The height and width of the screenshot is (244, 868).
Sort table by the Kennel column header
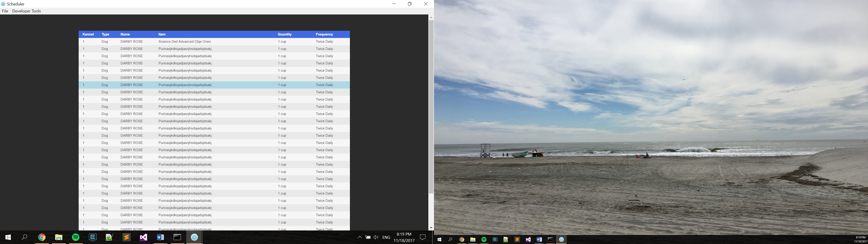click(88, 34)
